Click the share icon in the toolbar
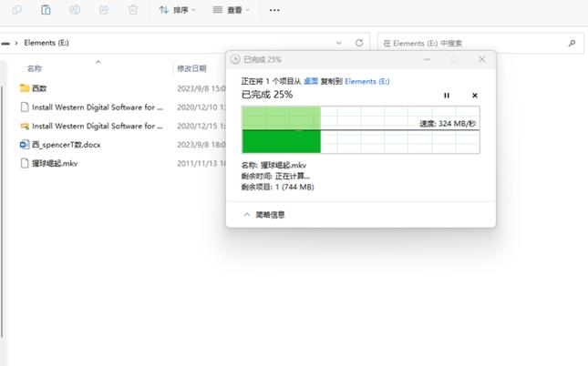 pyautogui.click(x=104, y=10)
